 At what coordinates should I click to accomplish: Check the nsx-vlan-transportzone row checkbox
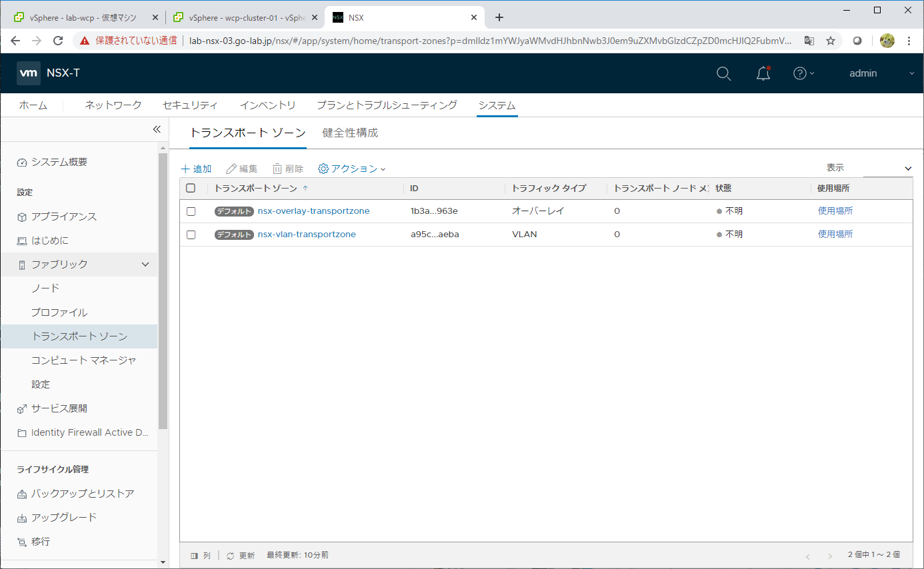click(191, 235)
